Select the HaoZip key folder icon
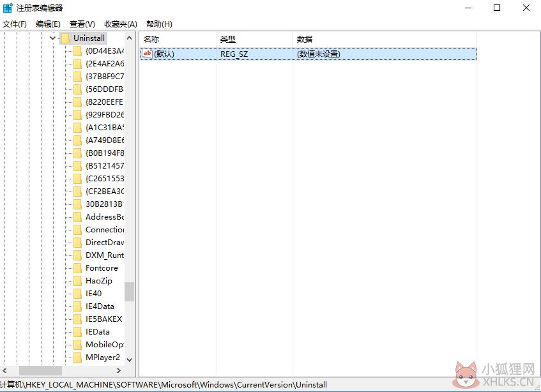Screen dimensions: 541x392 click(x=78, y=281)
